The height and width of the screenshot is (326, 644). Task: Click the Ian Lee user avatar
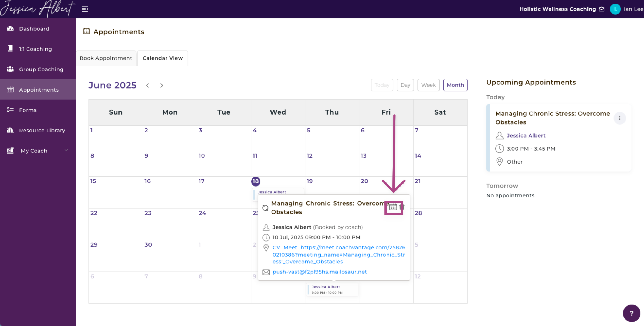pos(615,9)
